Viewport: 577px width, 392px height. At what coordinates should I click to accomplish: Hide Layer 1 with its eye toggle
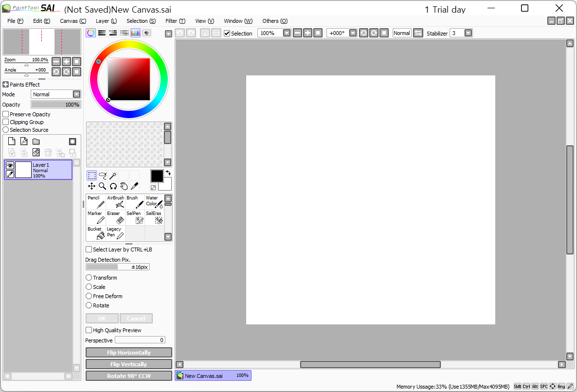pyautogui.click(x=10, y=165)
